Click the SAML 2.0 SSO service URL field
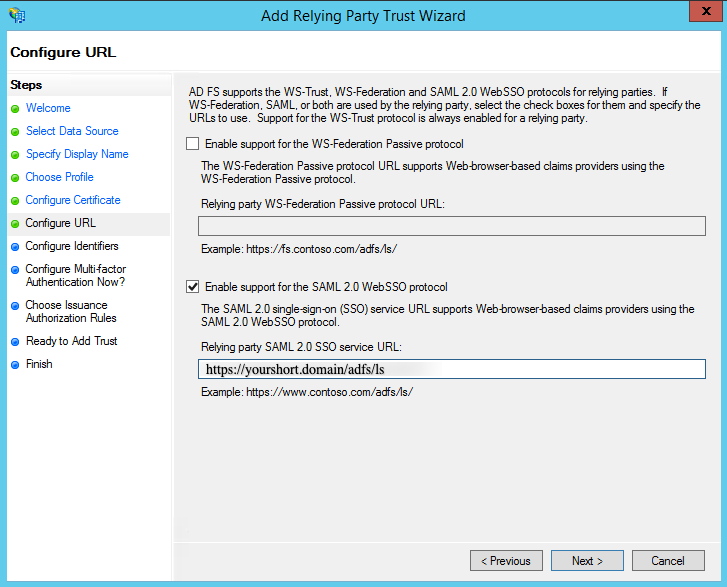Image resolution: width=727 pixels, height=587 pixels. 451,369
